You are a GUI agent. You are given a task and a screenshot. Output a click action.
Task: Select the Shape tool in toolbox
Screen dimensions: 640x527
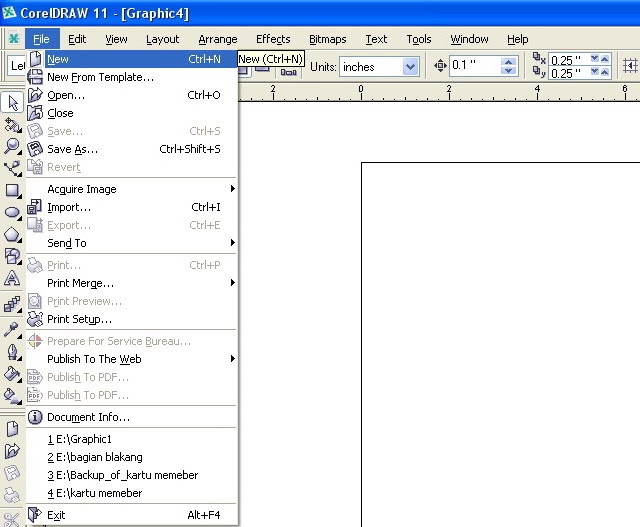point(13,125)
